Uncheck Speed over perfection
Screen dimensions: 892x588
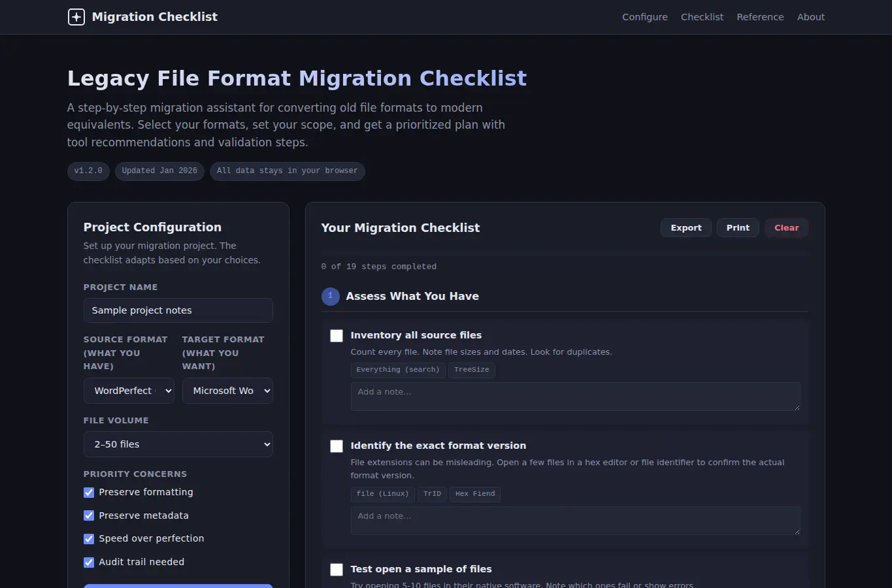click(89, 539)
